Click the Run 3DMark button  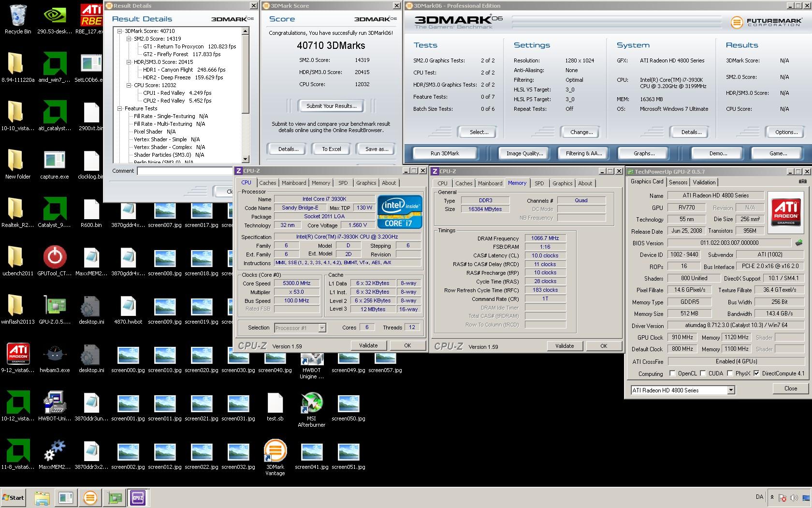(445, 153)
